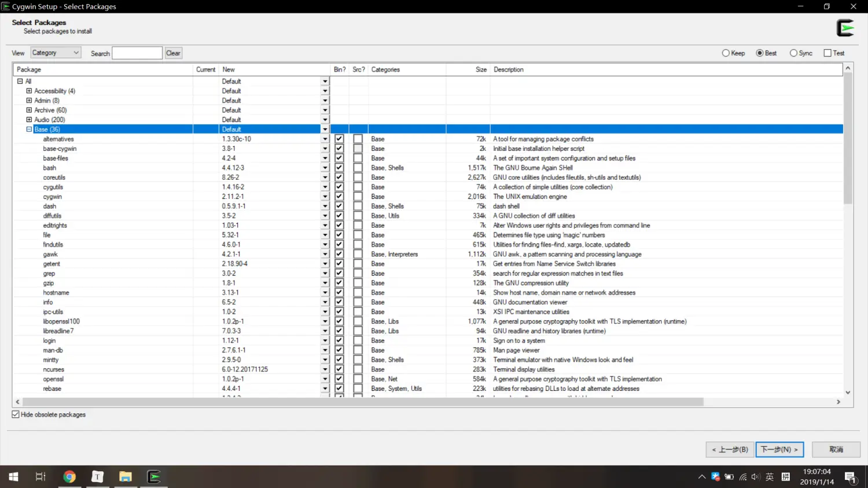868x488 pixels.
Task: Open the notification center icon
Action: 850,478
